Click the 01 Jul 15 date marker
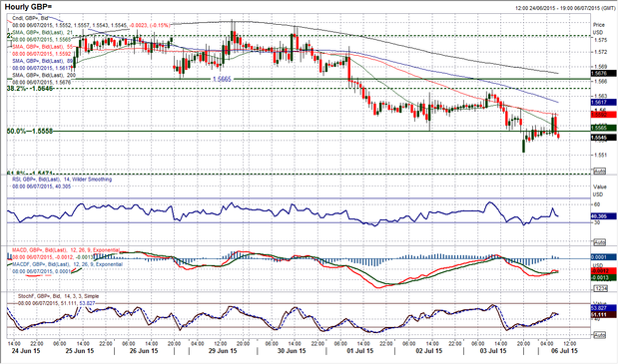 pyautogui.click(x=360, y=351)
